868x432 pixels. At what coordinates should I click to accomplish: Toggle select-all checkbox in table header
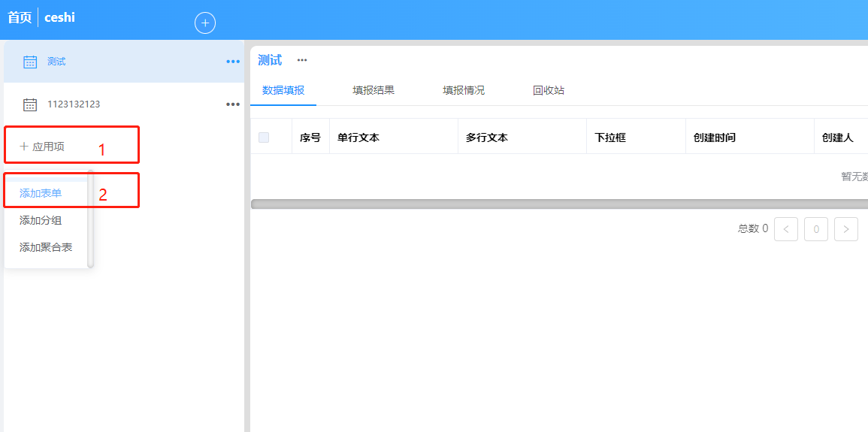pos(264,137)
